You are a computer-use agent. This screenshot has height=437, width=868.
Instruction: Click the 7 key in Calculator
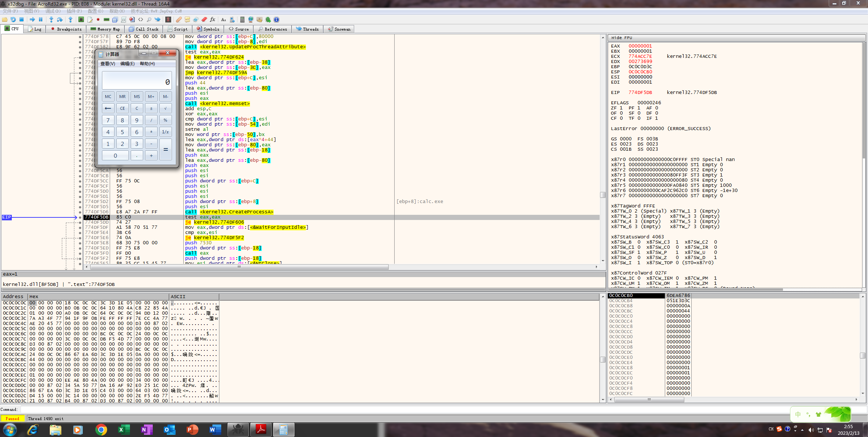point(108,120)
